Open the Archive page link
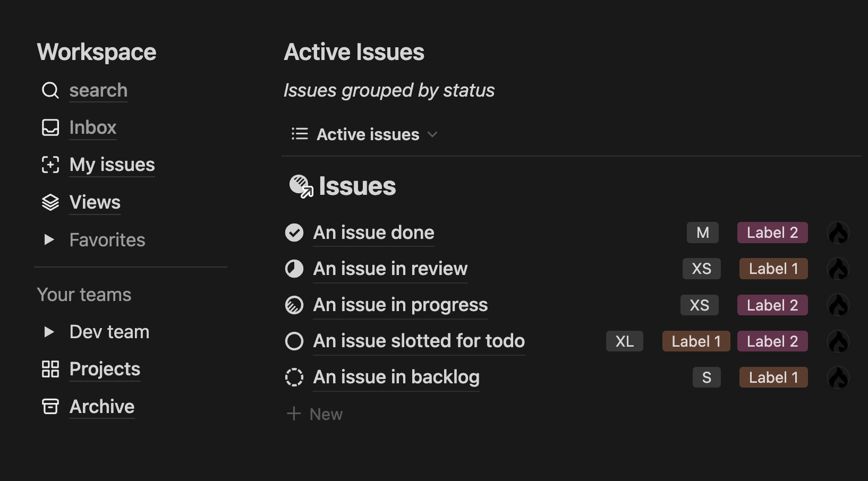Viewport: 868px width, 481px height. click(x=102, y=407)
